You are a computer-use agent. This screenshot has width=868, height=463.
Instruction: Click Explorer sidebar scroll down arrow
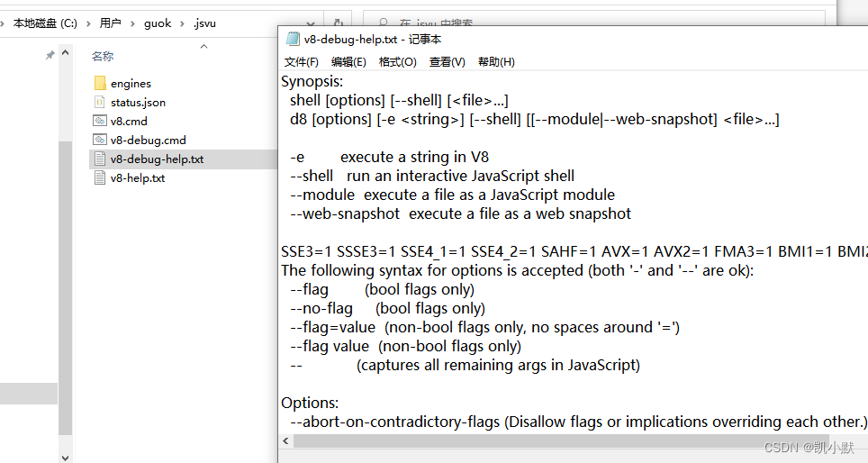point(66,458)
